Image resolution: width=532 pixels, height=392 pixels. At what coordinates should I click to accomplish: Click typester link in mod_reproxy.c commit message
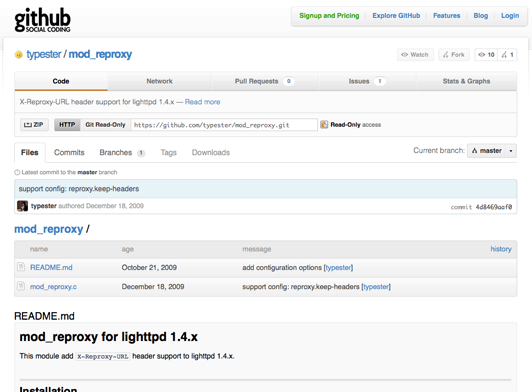coord(376,287)
